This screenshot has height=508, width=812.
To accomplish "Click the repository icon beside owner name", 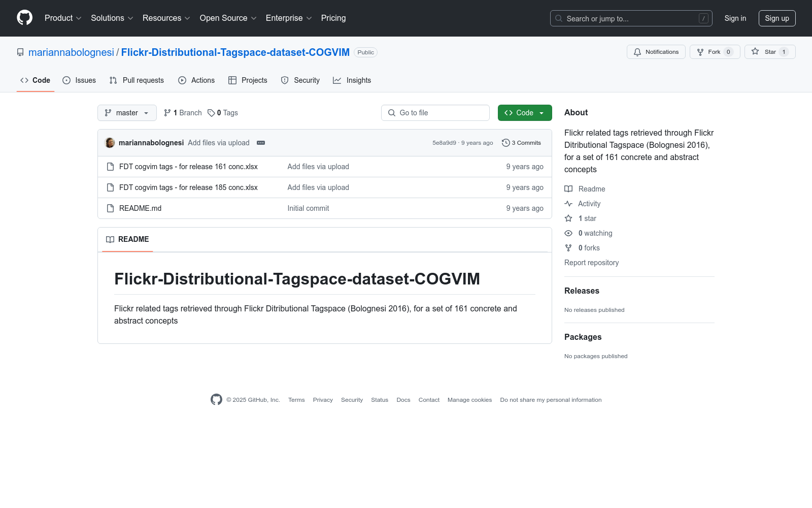I will click(x=20, y=52).
